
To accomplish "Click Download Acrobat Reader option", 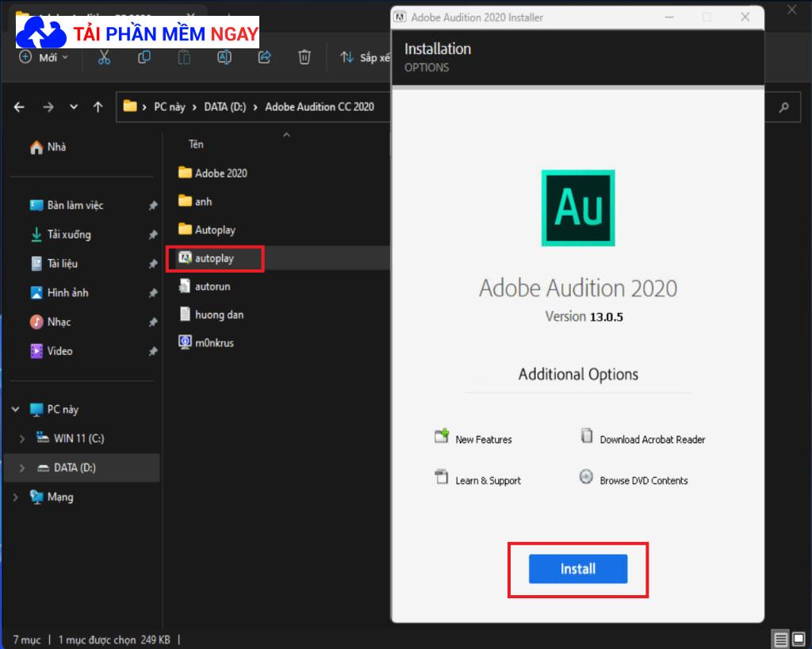I will click(652, 439).
